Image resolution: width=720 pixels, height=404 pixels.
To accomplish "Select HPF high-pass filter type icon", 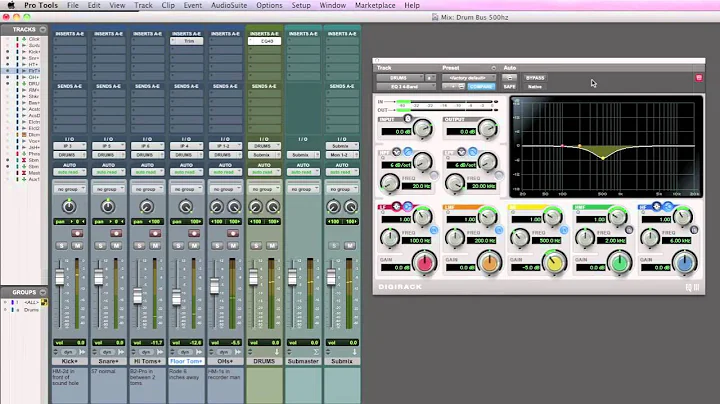I will (407, 152).
